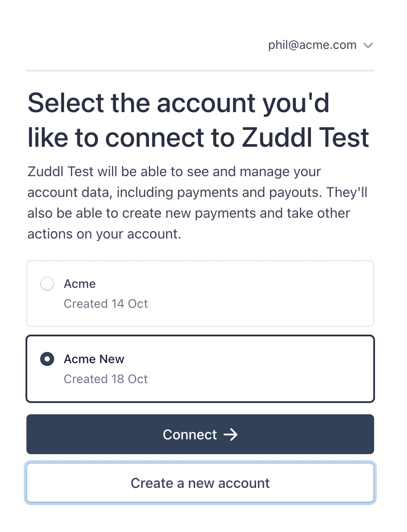Click the divider line under the email
This screenshot has height=532, width=407.
click(200, 70)
